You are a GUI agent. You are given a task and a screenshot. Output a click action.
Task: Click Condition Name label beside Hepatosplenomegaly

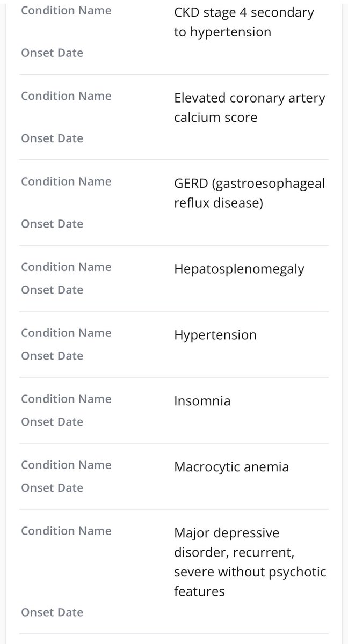click(x=66, y=267)
